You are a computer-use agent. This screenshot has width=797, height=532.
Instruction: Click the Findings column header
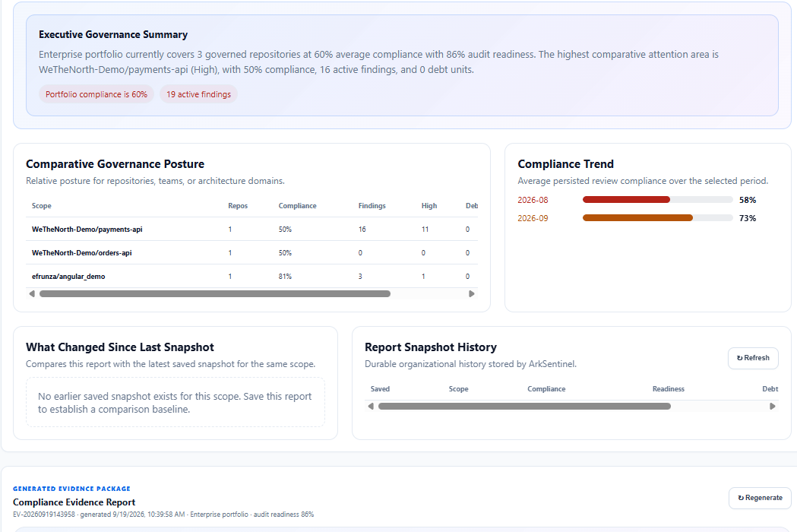tap(372, 206)
